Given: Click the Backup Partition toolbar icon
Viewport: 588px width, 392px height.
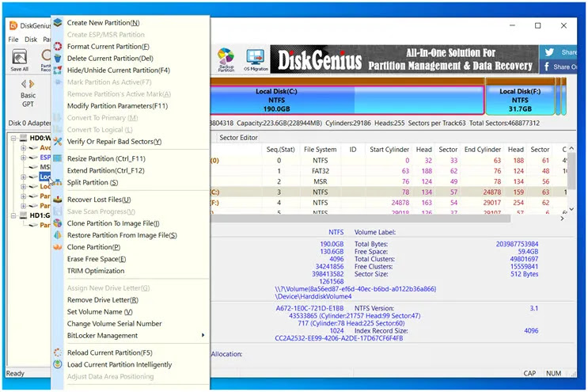Looking at the screenshot, I should [x=226, y=59].
